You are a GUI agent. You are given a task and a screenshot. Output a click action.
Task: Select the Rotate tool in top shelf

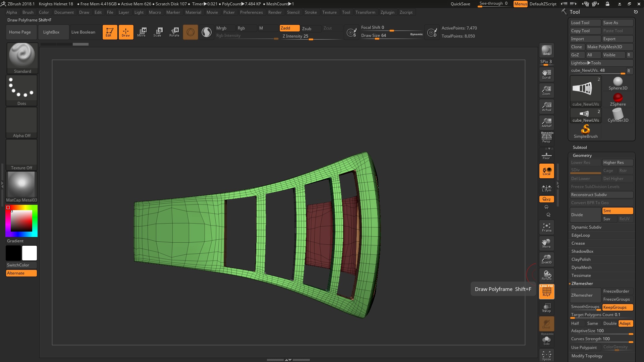[174, 32]
